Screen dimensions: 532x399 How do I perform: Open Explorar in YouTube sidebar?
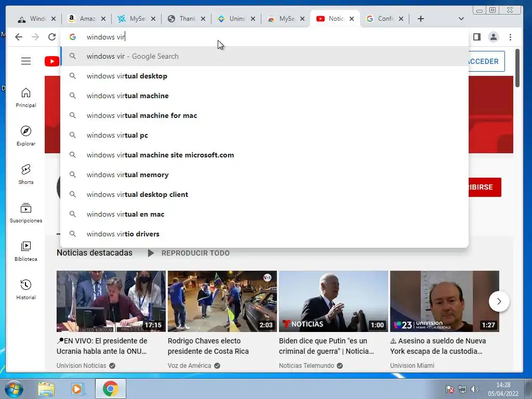pos(26,136)
